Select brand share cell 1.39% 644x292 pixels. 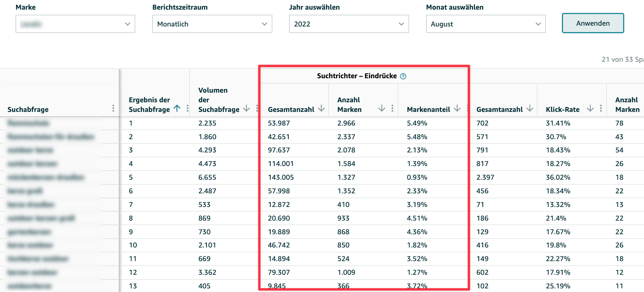(417, 164)
